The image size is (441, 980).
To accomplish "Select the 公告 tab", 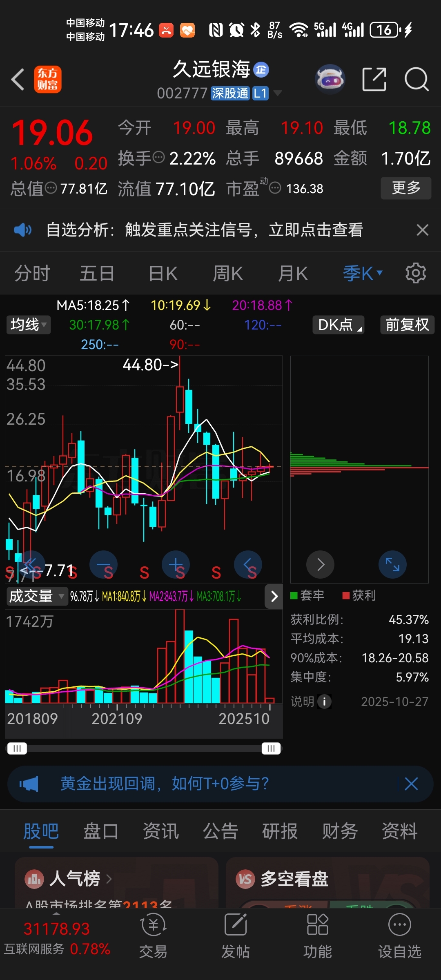I will click(220, 831).
